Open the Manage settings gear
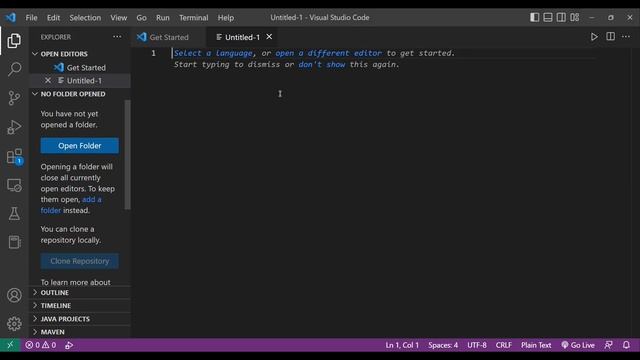The image size is (640, 360). coord(14,324)
